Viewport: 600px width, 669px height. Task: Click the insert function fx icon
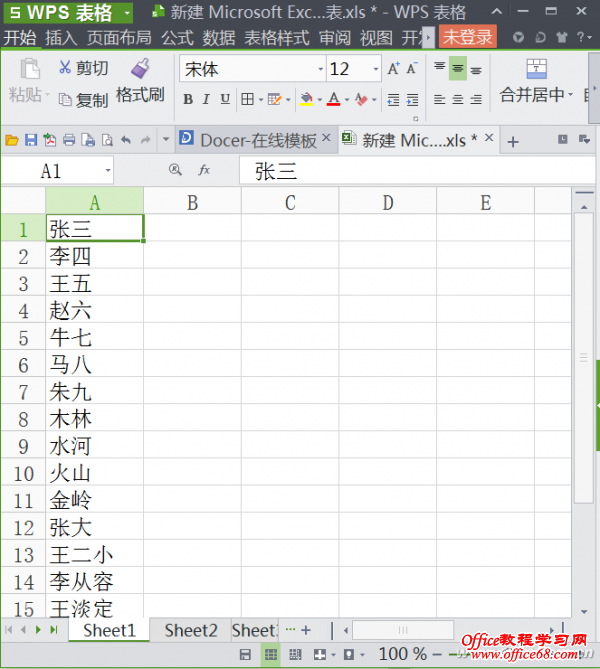tap(204, 170)
